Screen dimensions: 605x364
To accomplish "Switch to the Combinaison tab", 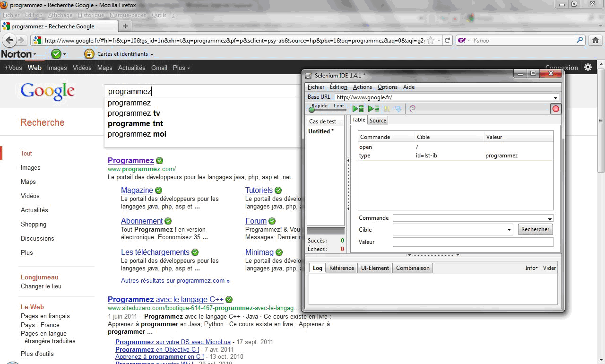I will click(x=413, y=268).
